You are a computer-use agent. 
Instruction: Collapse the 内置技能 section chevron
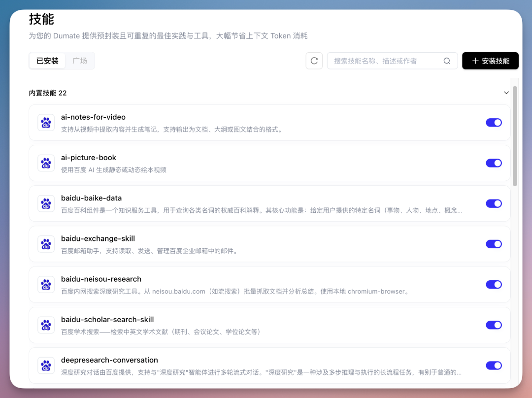click(506, 93)
